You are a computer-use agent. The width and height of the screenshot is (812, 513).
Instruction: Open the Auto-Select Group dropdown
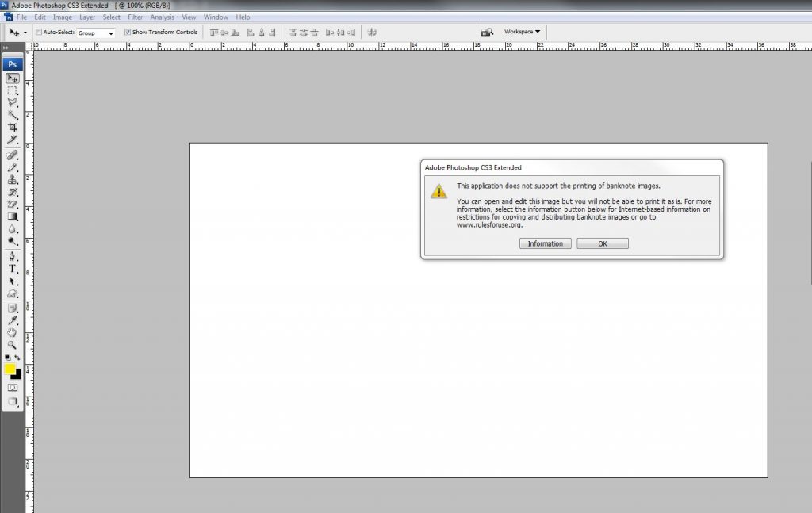pos(96,33)
